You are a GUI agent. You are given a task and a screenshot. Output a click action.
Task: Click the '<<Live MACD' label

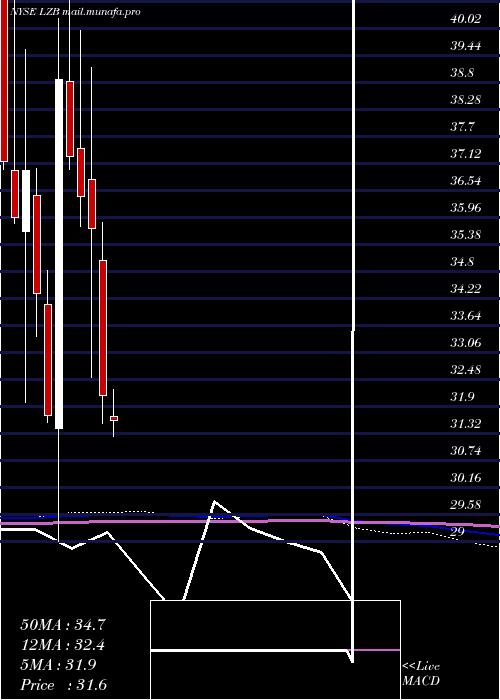tap(421, 674)
